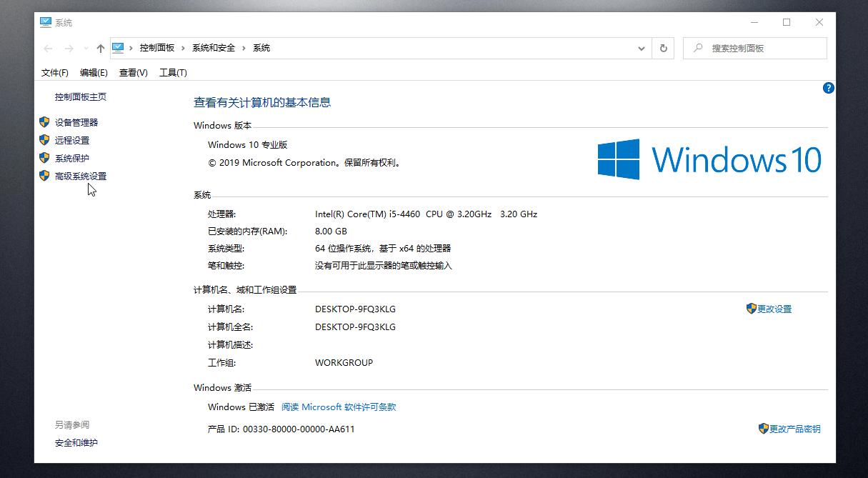Expand the address bar history dropdown
868x478 pixels.
641,47
